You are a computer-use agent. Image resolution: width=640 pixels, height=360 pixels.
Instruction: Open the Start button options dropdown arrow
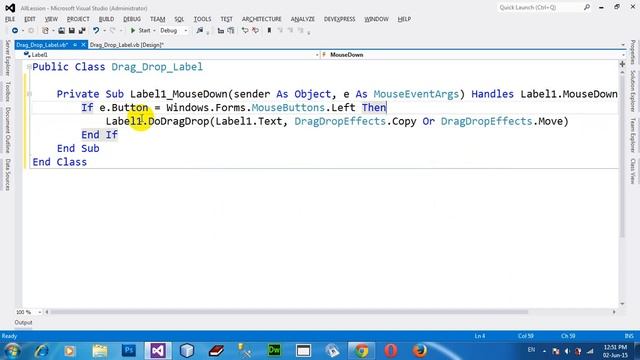[154, 31]
